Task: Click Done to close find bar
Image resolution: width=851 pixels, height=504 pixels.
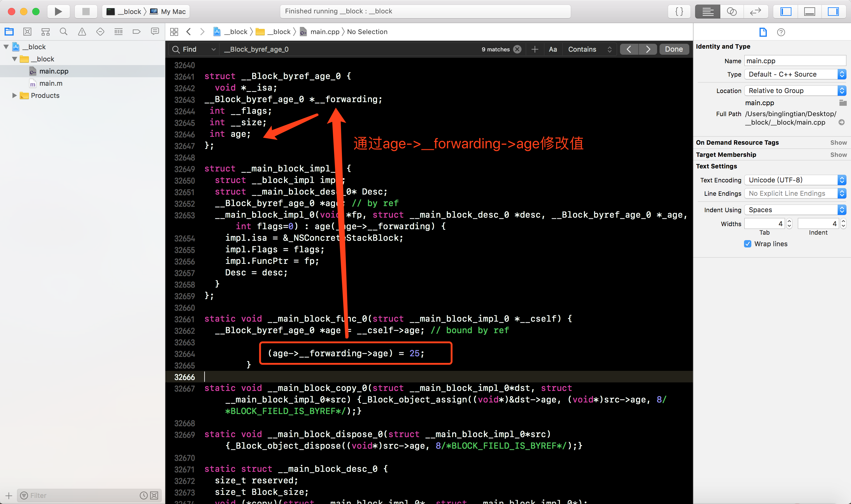Action: click(674, 49)
